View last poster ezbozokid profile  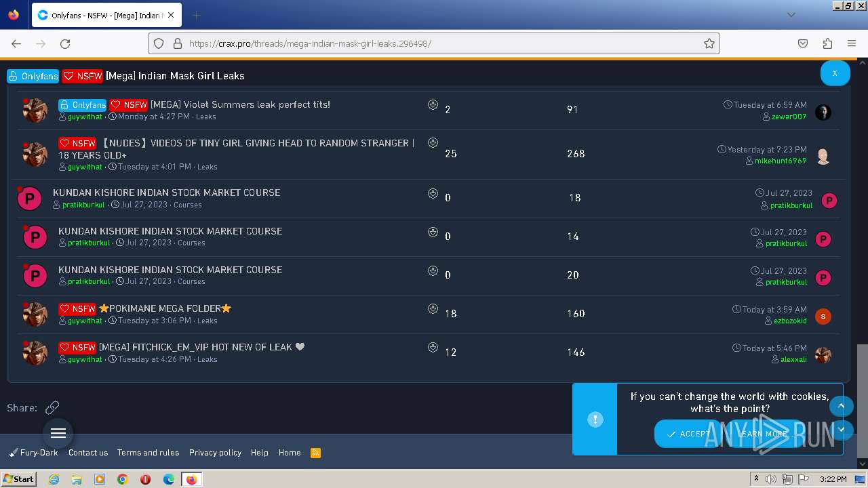point(790,321)
